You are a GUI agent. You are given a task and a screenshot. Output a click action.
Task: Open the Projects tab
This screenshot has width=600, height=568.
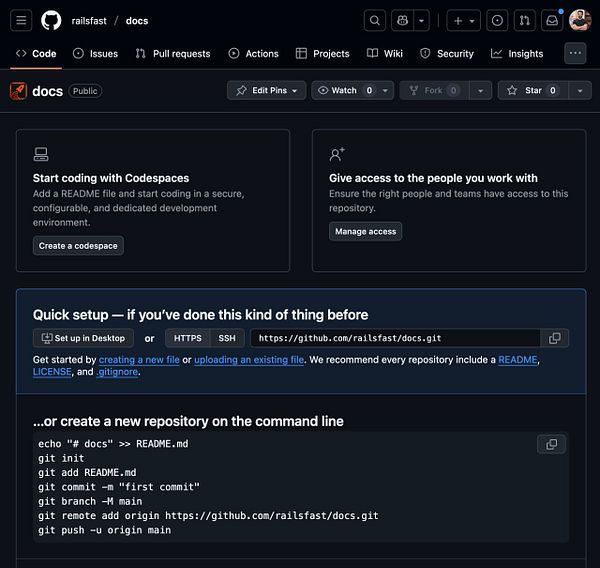pos(323,54)
